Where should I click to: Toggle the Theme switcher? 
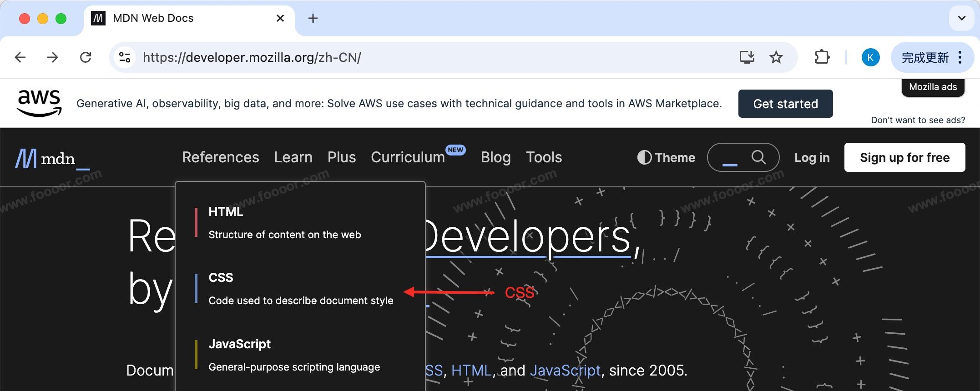(666, 157)
